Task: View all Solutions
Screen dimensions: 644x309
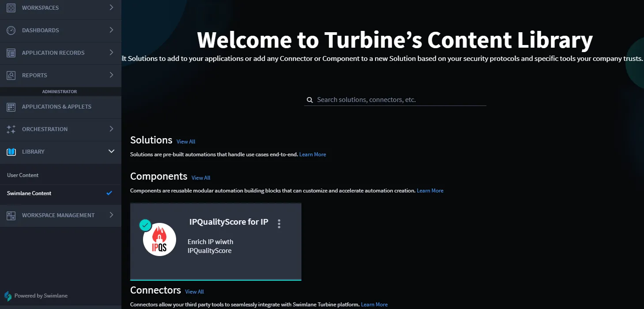Action: tap(186, 142)
